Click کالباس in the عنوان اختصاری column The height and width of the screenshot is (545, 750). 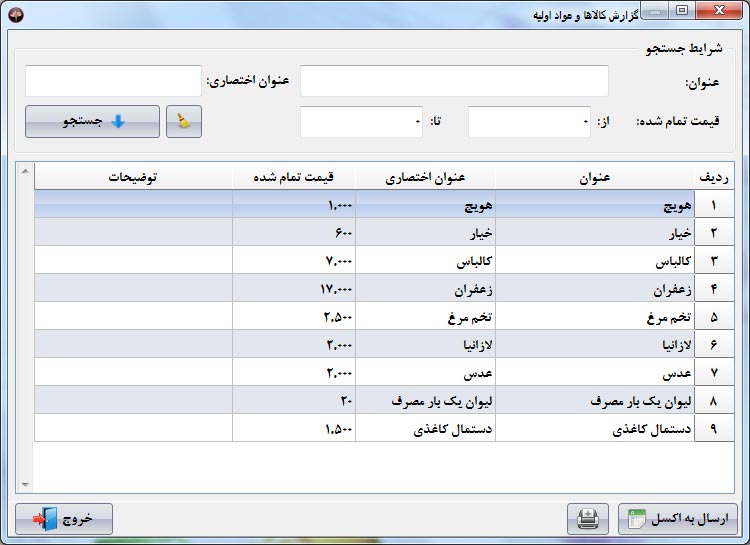point(425,260)
